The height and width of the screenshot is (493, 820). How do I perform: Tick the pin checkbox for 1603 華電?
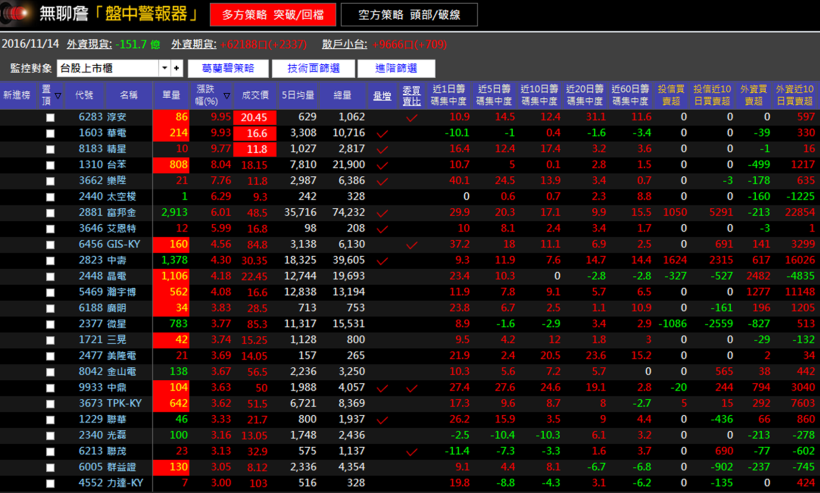[x=50, y=133]
